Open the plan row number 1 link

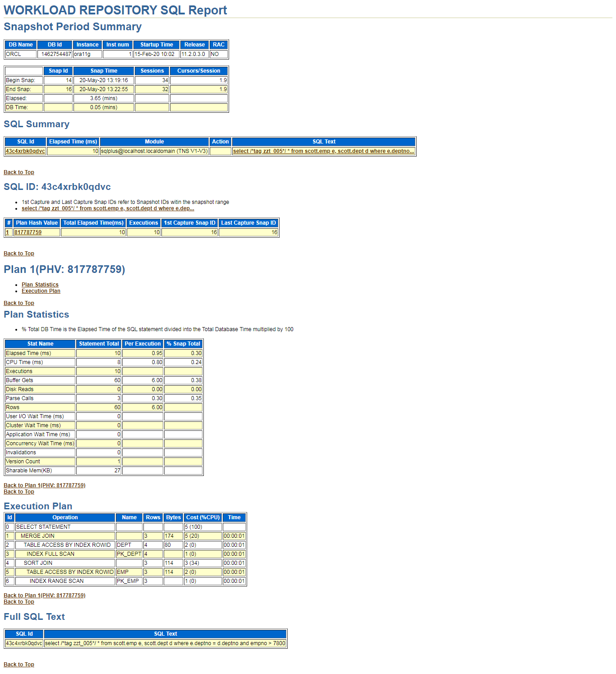(x=8, y=232)
